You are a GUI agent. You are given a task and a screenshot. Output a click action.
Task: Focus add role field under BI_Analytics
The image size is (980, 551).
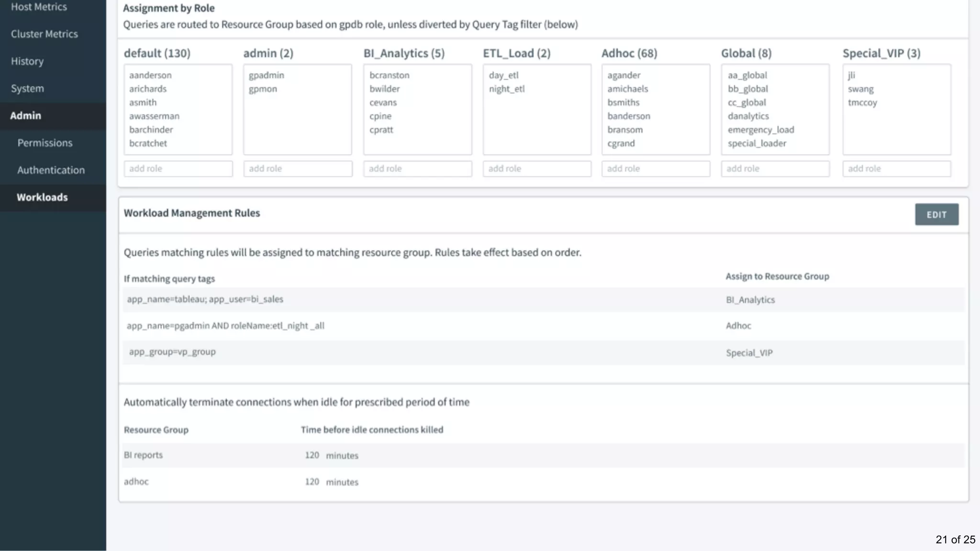click(417, 169)
